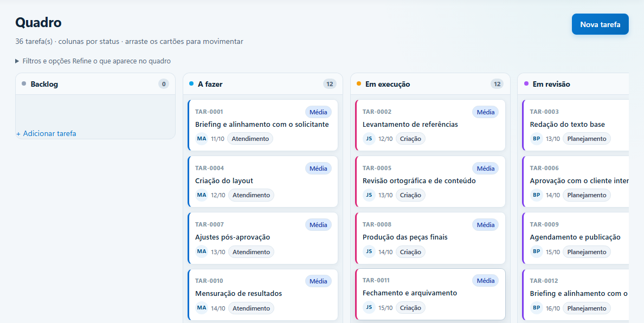
Task: Click the JS avatar on TAR-0005
Action: point(369,195)
